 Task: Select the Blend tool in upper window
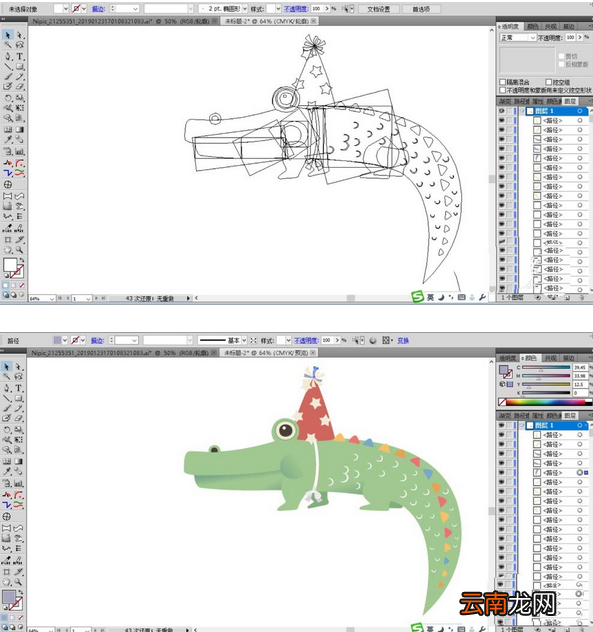19,140
